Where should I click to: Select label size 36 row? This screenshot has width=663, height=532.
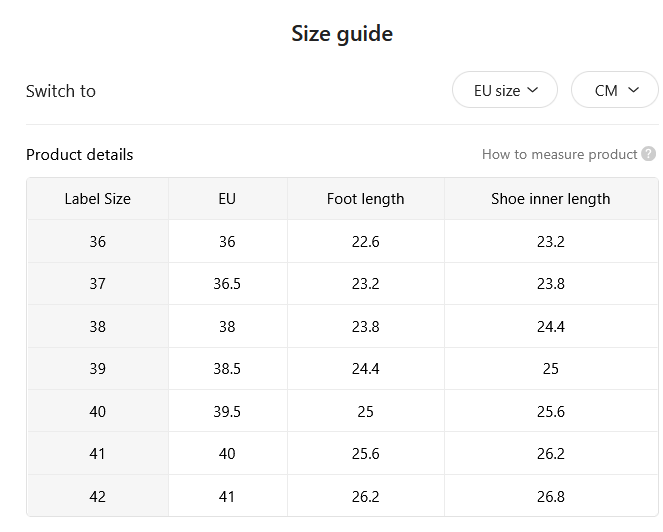pos(342,241)
